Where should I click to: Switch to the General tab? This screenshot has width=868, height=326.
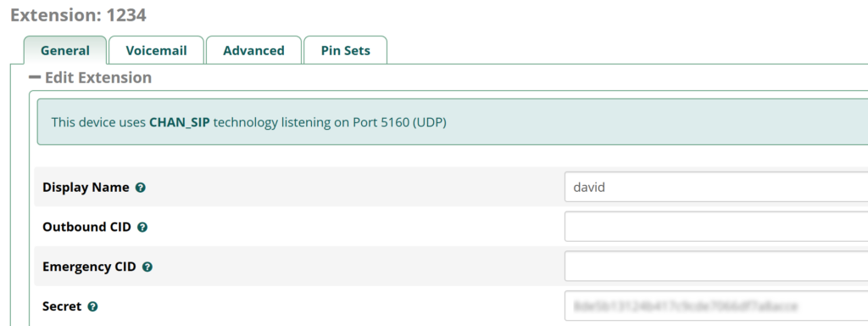pos(64,50)
